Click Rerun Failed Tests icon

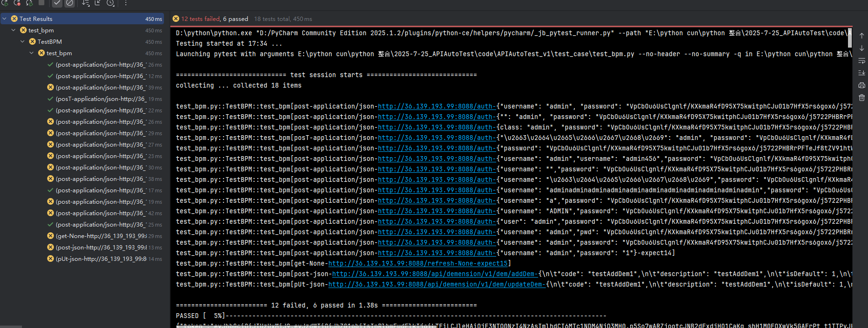(17, 3)
